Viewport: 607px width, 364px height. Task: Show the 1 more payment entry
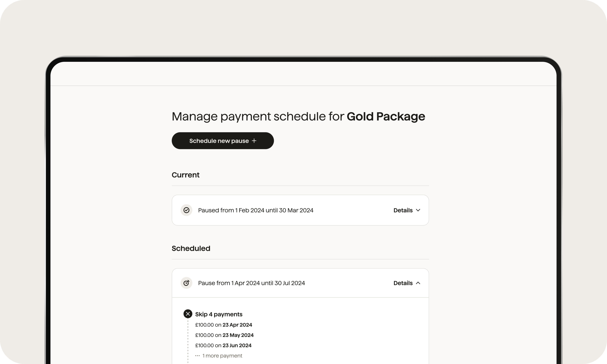(222, 356)
